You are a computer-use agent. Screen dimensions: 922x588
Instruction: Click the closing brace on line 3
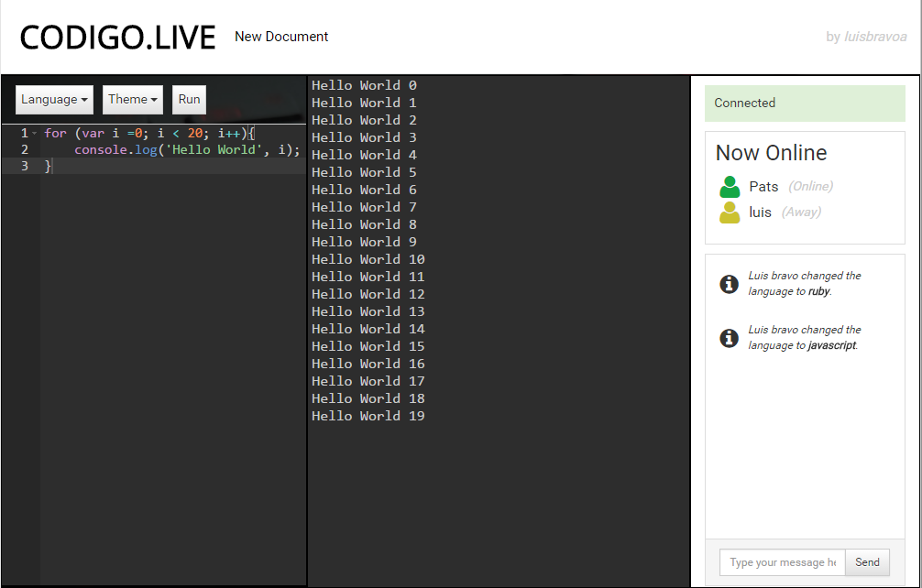pyautogui.click(x=48, y=167)
